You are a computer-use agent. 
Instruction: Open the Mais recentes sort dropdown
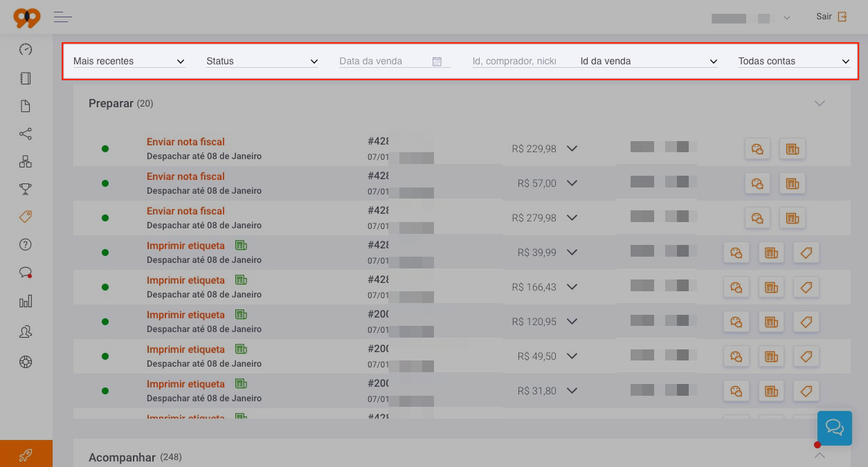pos(129,61)
